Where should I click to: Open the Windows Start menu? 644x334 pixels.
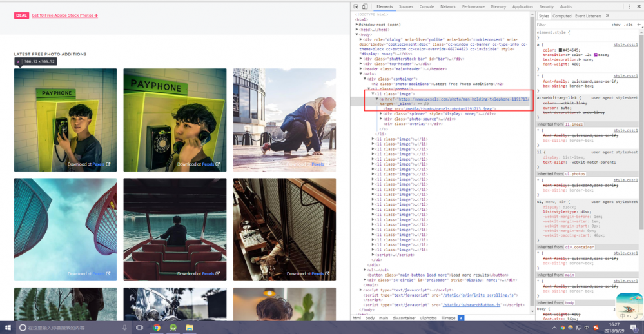[x=8, y=328]
